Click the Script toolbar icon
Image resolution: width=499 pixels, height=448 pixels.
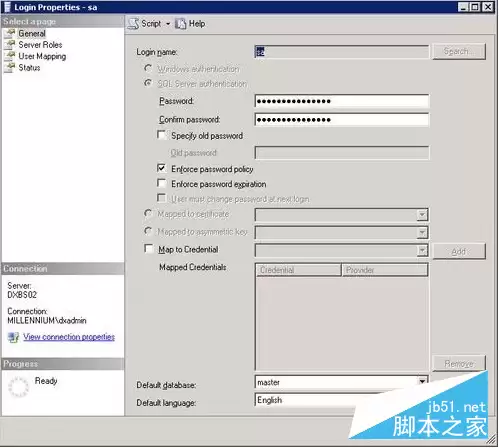click(134, 24)
